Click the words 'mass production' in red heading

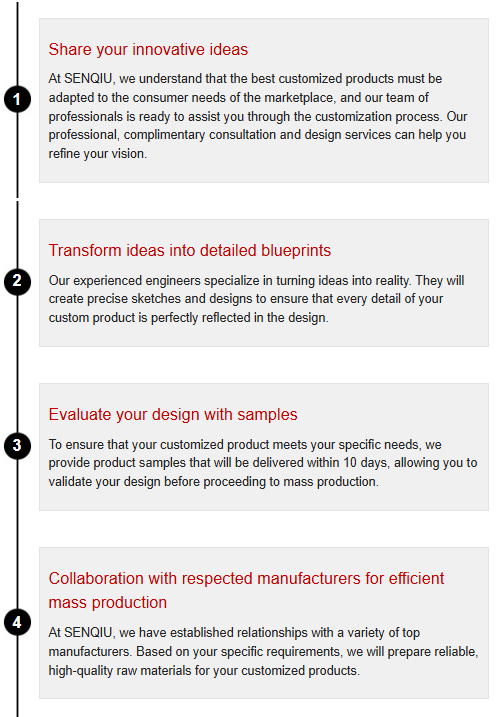click(107, 603)
